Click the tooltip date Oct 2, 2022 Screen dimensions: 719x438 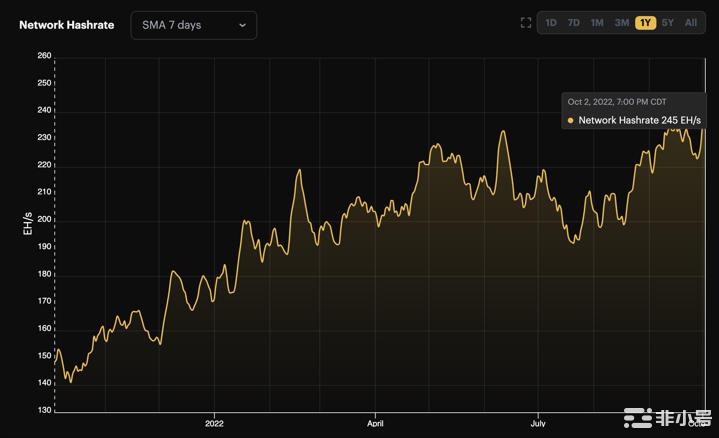click(x=616, y=102)
